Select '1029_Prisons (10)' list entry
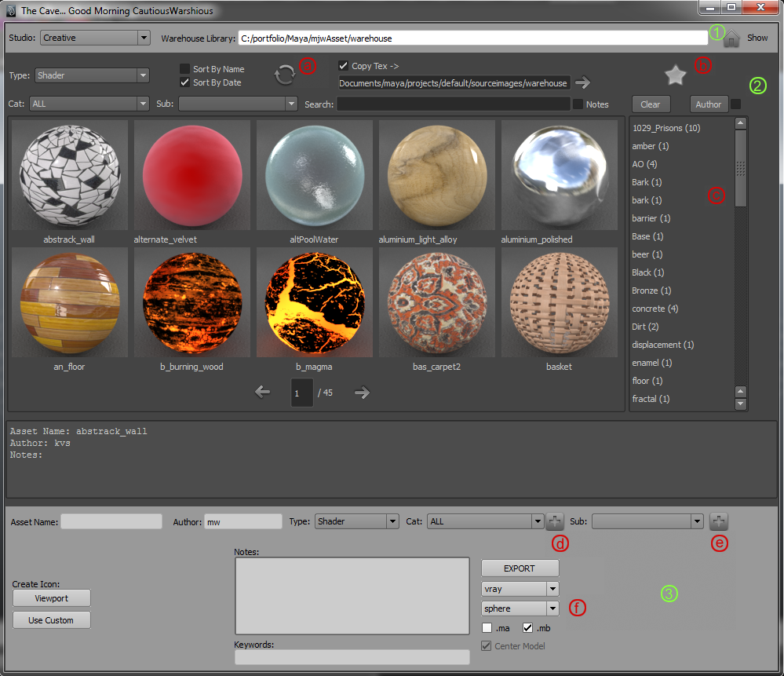 (x=665, y=128)
